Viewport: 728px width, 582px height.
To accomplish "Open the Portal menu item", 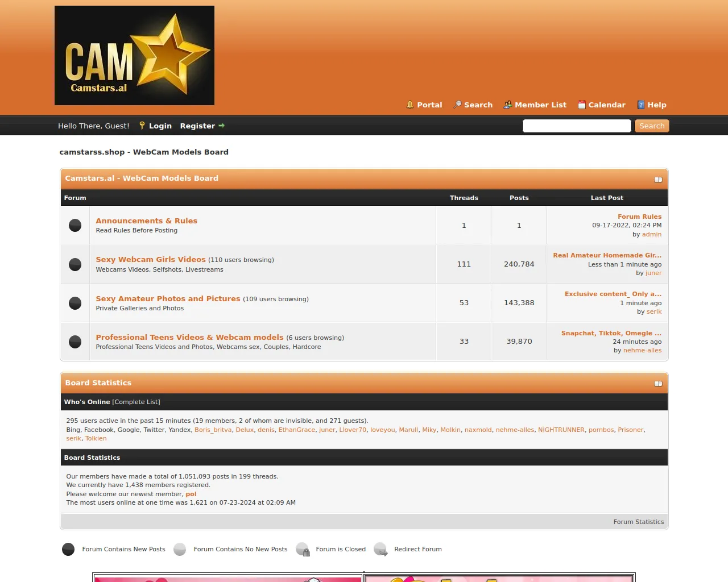I will tap(429, 105).
